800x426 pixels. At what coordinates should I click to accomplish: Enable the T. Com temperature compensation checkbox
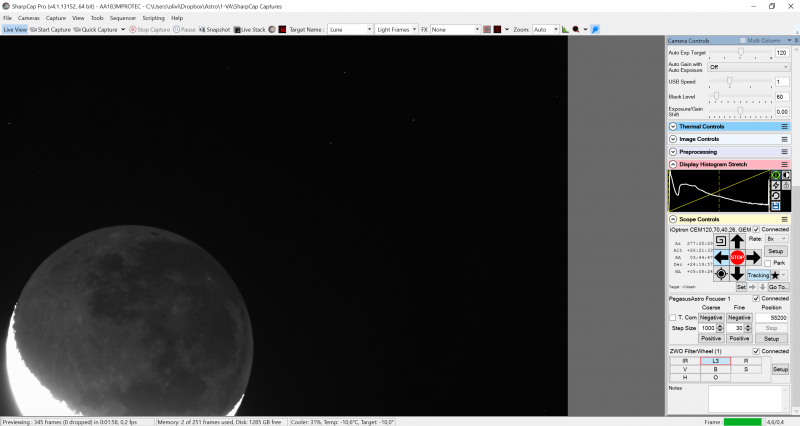672,317
